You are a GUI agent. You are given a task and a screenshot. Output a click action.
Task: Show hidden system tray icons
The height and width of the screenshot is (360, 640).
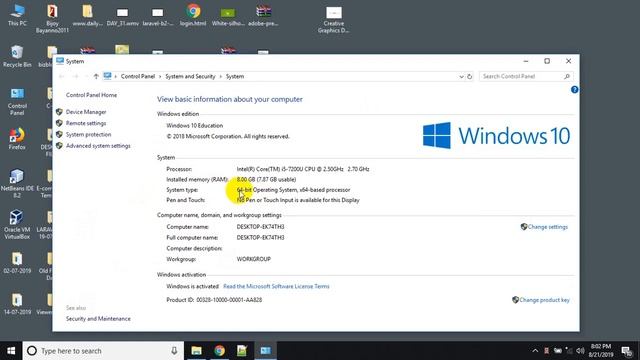pyautogui.click(x=535, y=351)
